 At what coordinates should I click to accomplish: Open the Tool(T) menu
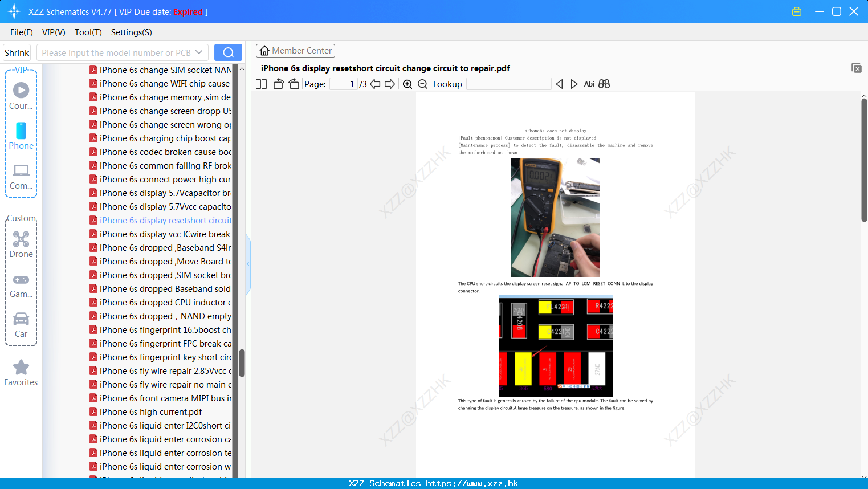click(88, 32)
